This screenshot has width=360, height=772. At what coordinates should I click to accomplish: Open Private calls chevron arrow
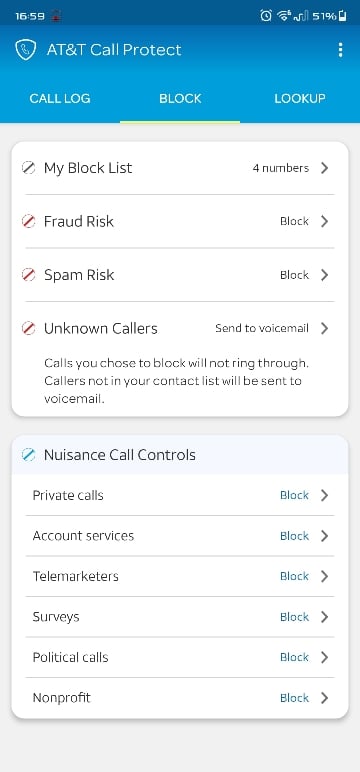pos(324,495)
